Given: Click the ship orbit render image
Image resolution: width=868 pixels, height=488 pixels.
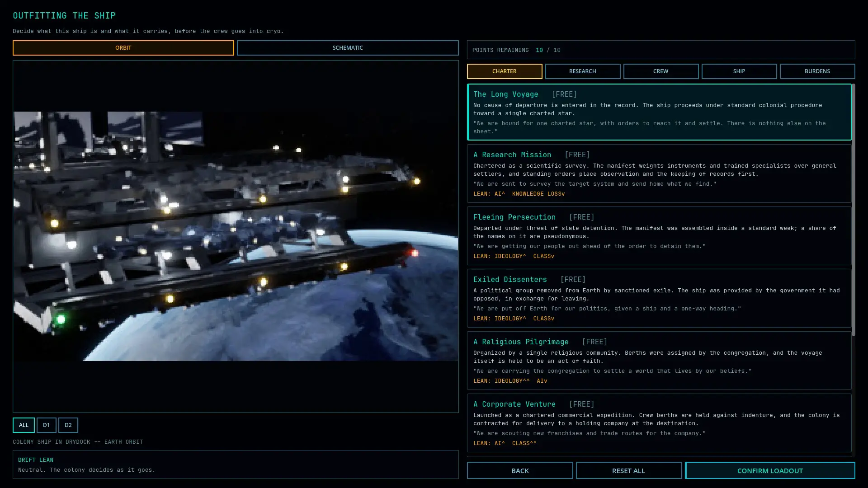Looking at the screenshot, I should click(236, 236).
